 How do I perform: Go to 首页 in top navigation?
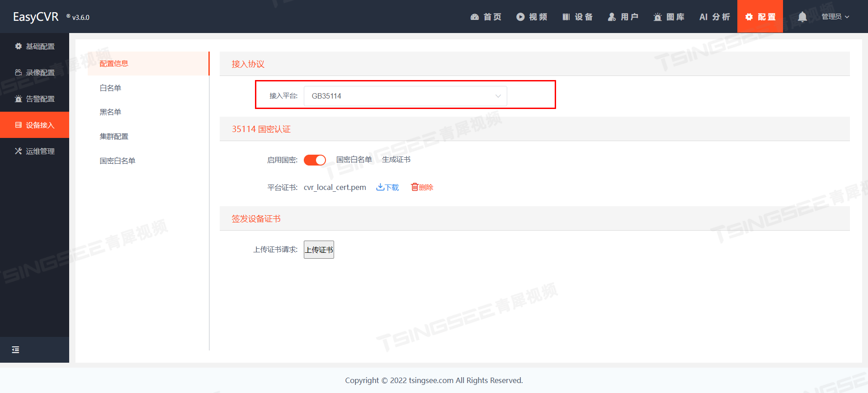click(x=486, y=17)
